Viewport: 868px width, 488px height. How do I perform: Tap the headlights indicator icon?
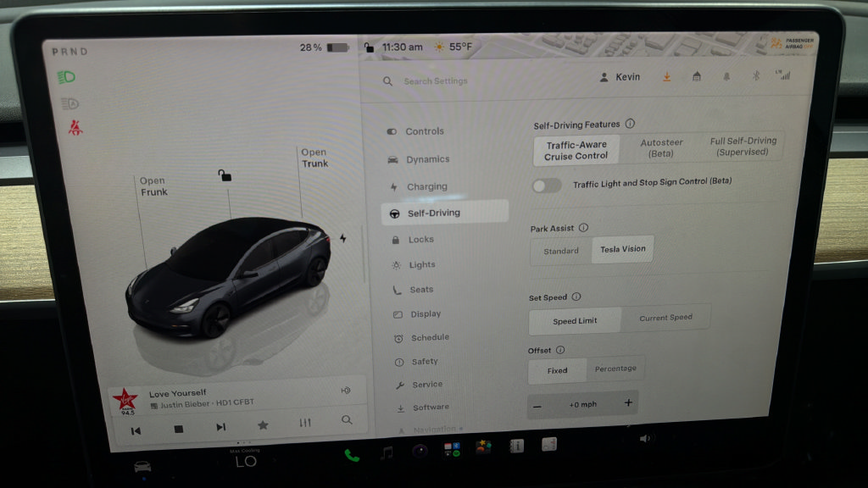pyautogui.click(x=66, y=77)
